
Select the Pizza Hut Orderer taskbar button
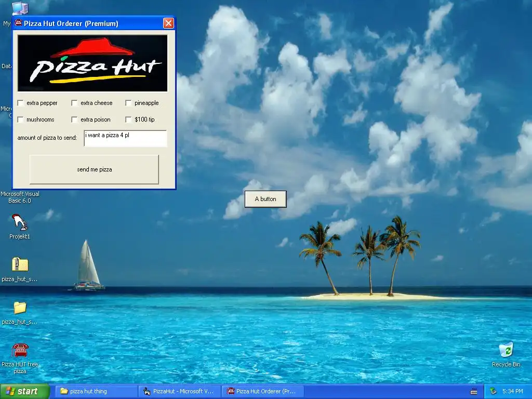(x=262, y=391)
